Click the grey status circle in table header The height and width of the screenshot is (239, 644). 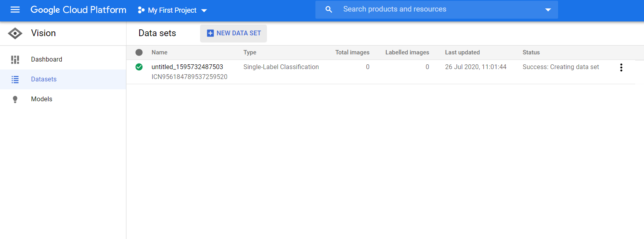139,52
